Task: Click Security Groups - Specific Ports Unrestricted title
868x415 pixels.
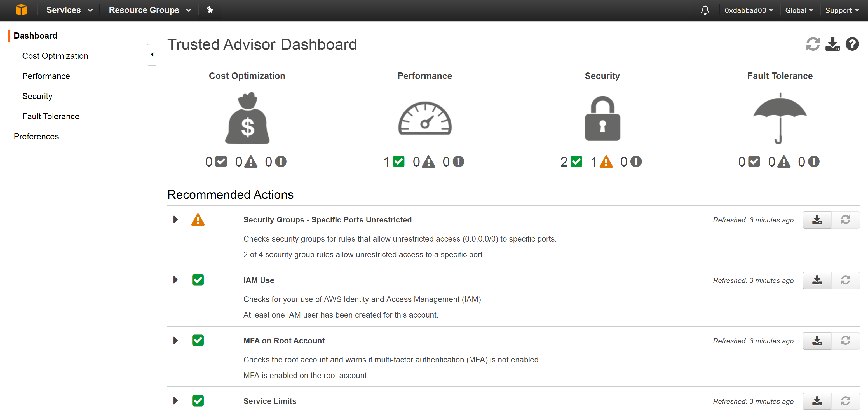Action: [327, 220]
